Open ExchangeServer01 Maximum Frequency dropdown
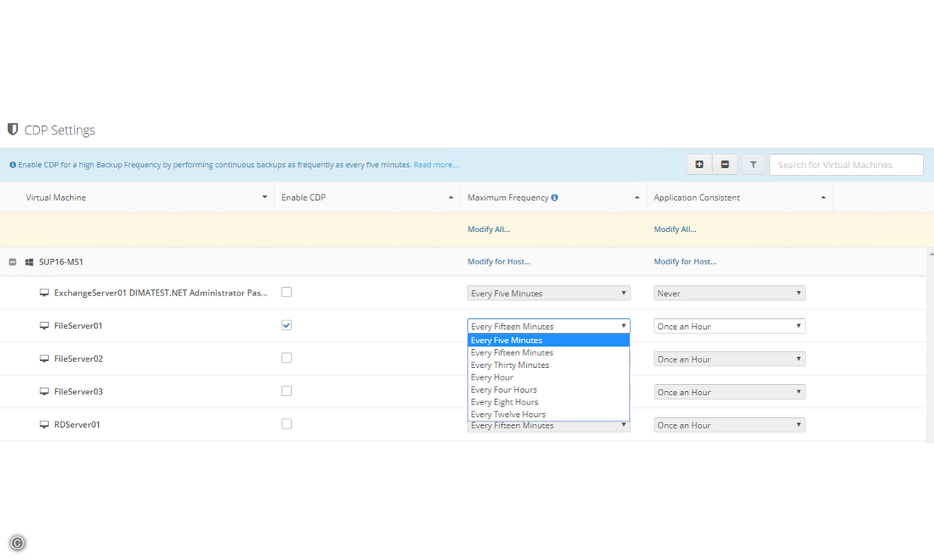Image resolution: width=934 pixels, height=560 pixels. click(x=549, y=293)
